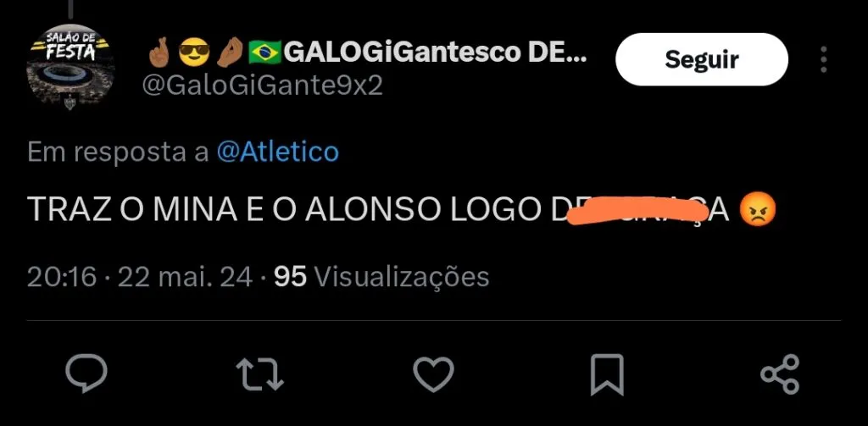Image resolution: width=868 pixels, height=426 pixels.
Task: Open the three-dot more options menu
Action: 824,59
